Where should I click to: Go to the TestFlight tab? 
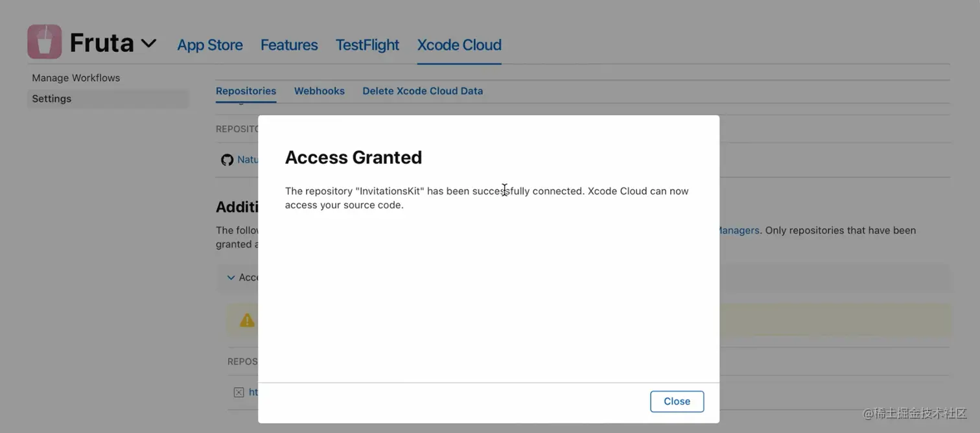pyautogui.click(x=367, y=45)
